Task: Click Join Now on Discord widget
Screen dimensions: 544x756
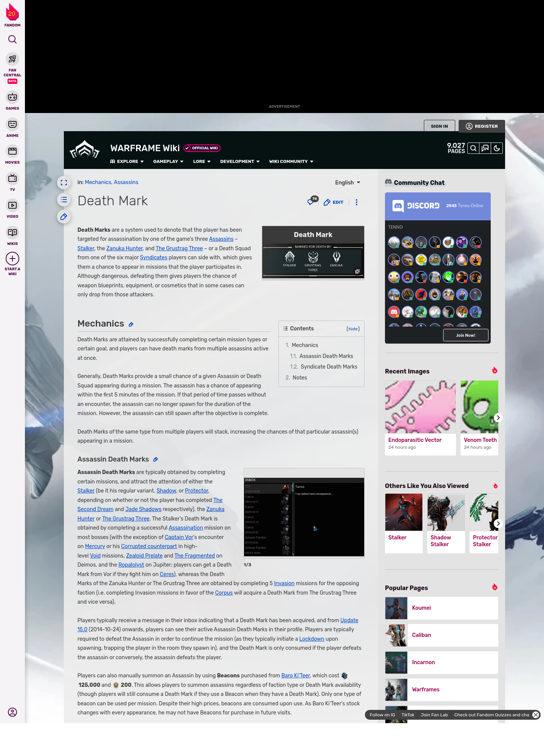Action: point(466,335)
